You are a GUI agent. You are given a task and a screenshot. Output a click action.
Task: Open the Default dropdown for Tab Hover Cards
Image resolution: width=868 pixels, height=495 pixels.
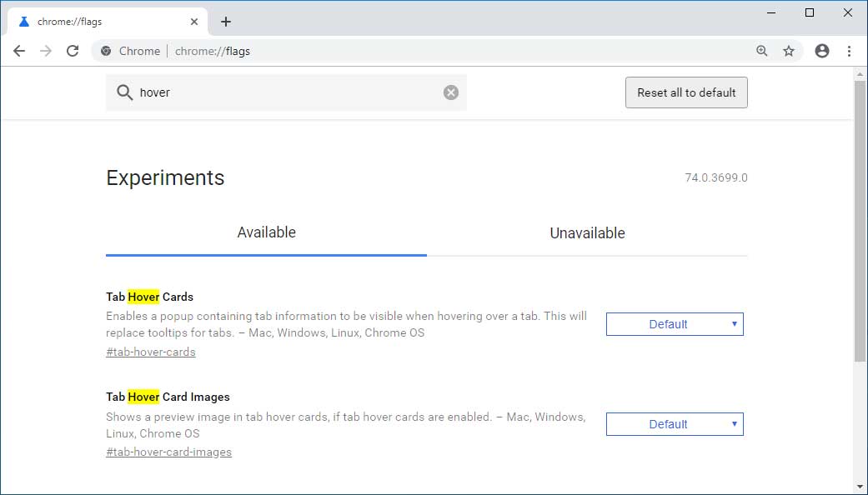(674, 324)
